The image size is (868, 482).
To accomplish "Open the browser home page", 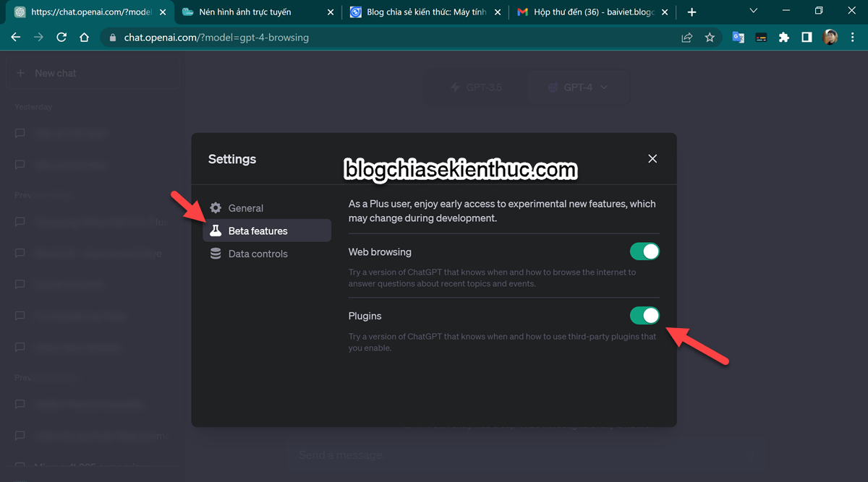I will click(x=84, y=38).
